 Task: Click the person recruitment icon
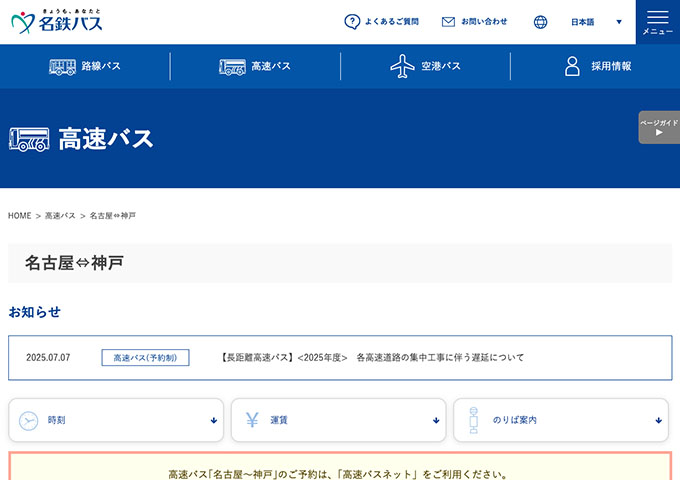pyautogui.click(x=572, y=66)
